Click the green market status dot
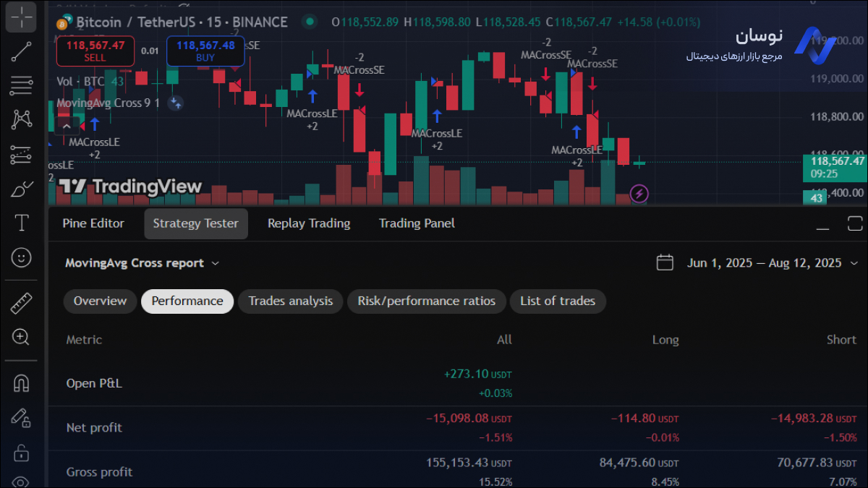The image size is (868, 488). click(x=310, y=22)
